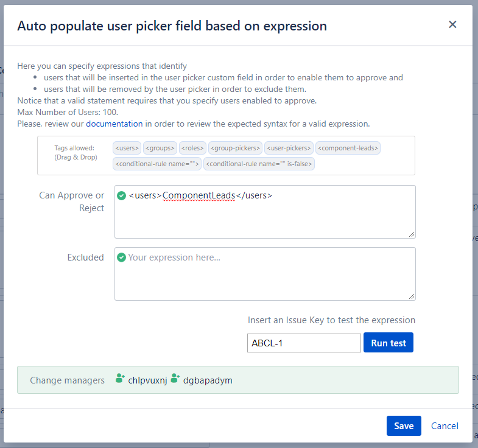Select the <groups> tag chip
This screenshot has height=448, width=478.
tap(160, 148)
